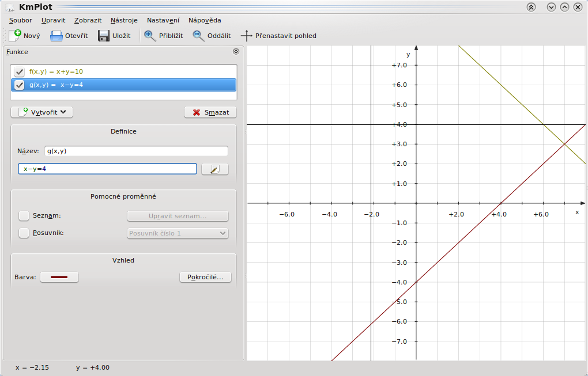Click the −6.0 x-axis label
Viewport: 588px width, 376px height.
coord(287,214)
